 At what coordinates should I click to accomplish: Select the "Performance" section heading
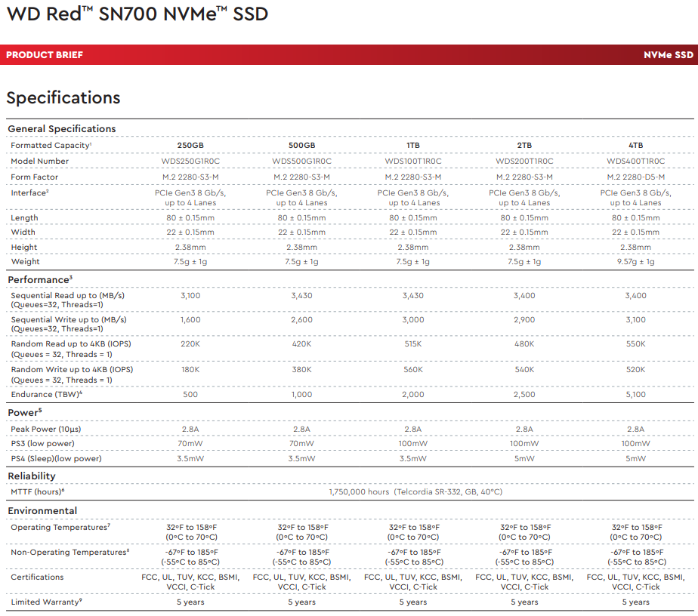(40, 280)
